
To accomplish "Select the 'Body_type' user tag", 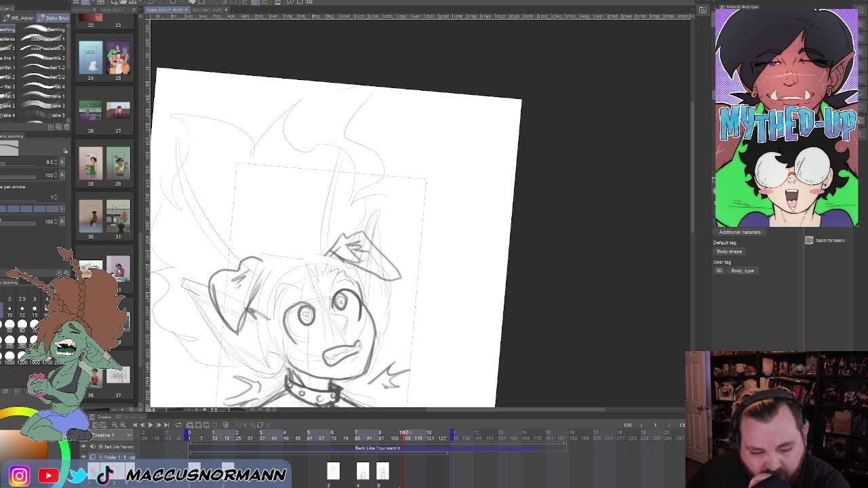I will tap(742, 271).
